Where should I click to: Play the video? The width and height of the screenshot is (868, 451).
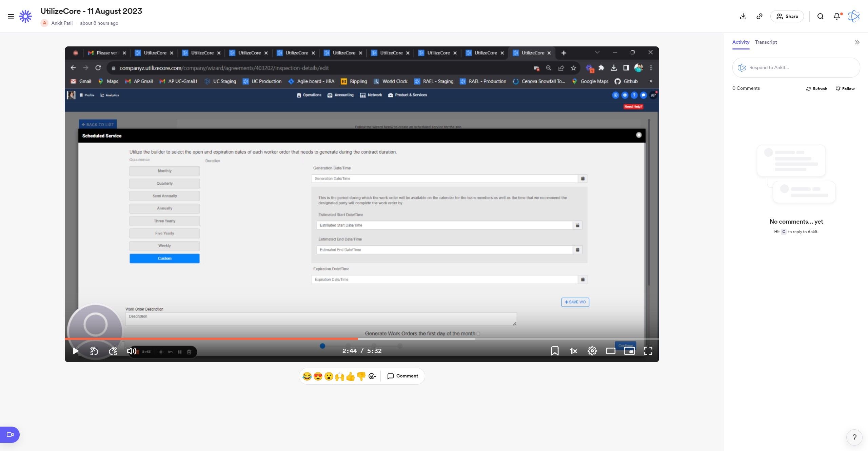click(x=76, y=351)
